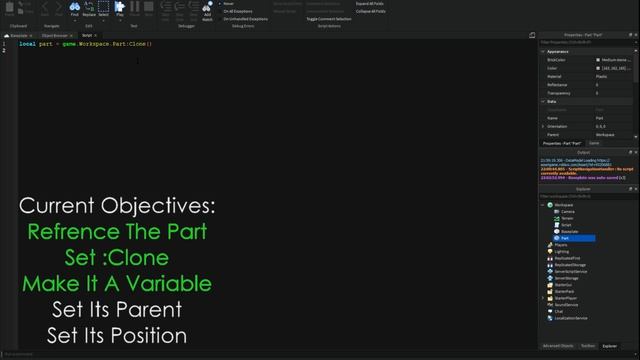Open the Play button dropdown arrow
This screenshot has height=360, width=640.
[120, 20]
